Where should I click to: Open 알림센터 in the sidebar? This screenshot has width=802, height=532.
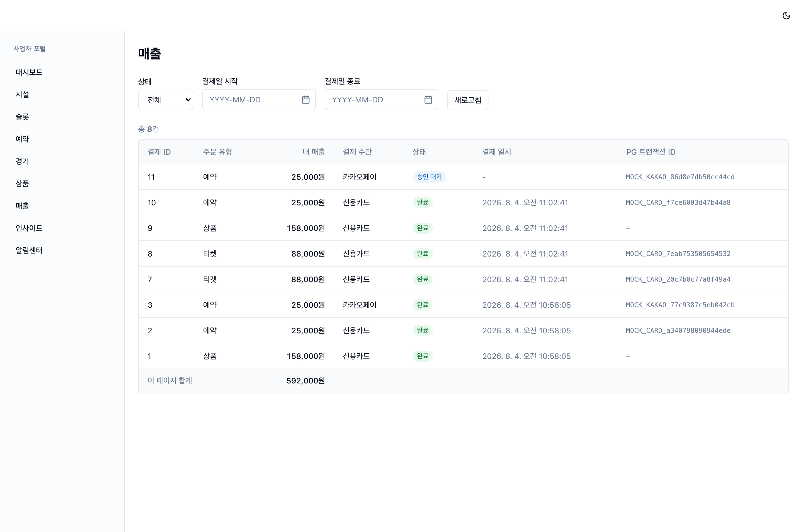29,250
